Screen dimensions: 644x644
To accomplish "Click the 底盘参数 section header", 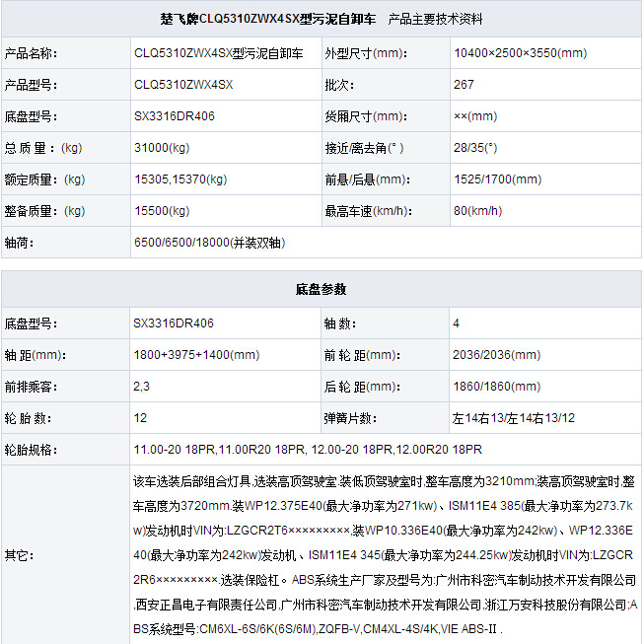I will point(321,289).
